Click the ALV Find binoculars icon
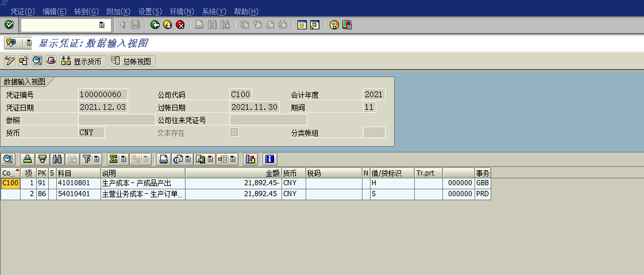Image resolution: width=644 pixels, height=275 pixels. 57,159
